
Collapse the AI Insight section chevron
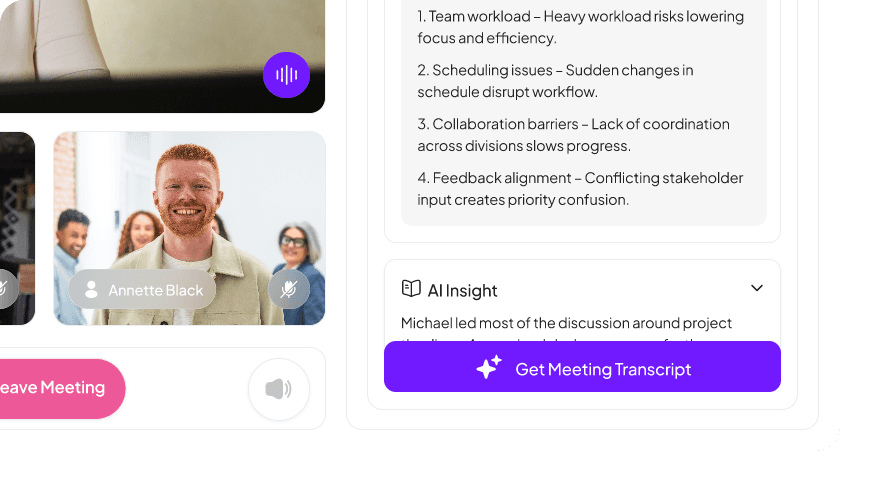[x=757, y=288]
